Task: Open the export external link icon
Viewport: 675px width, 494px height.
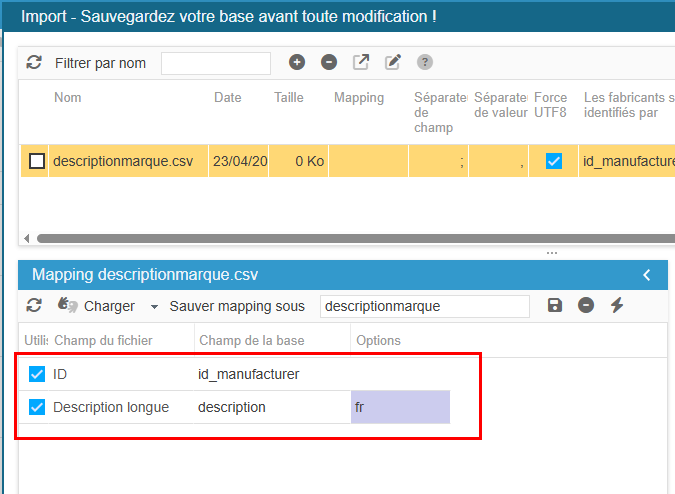Action: point(361,62)
